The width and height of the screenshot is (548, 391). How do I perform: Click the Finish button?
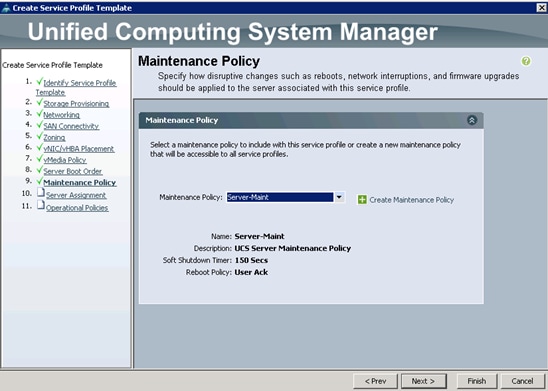pos(477,381)
